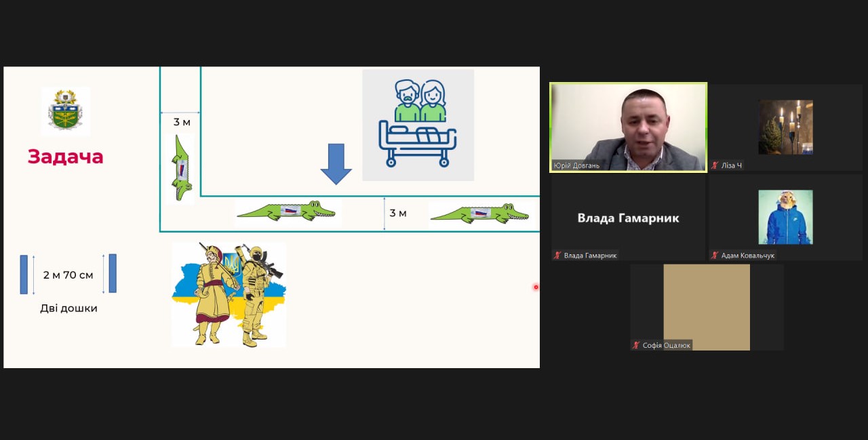
Task: Click the large Влада Гамарник name in tile
Action: point(628,218)
